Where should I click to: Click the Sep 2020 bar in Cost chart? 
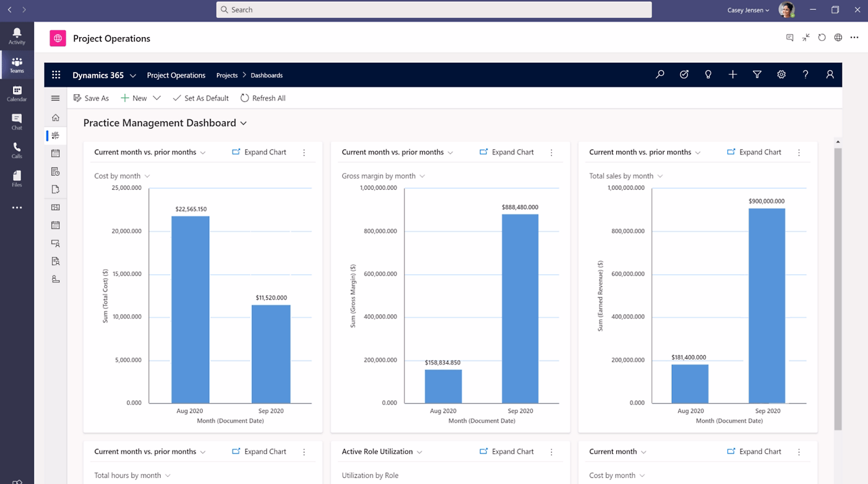tap(271, 354)
